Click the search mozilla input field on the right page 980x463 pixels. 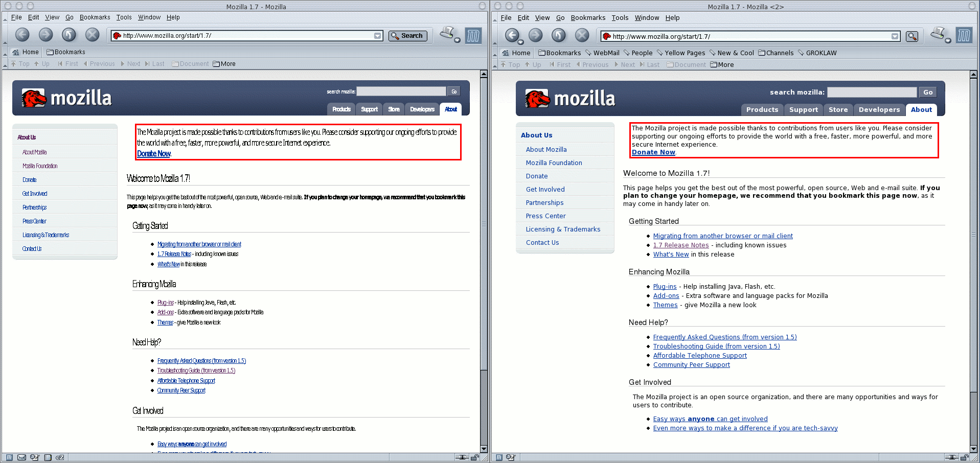click(872, 92)
